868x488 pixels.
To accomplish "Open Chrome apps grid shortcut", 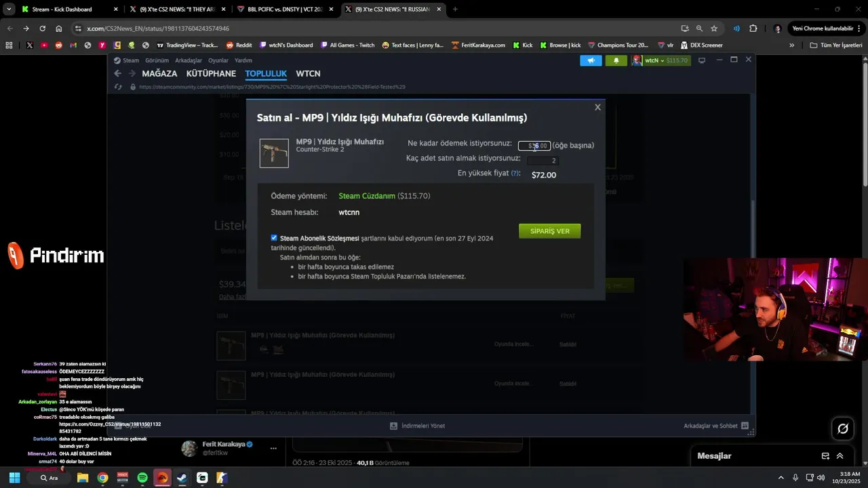I will (9, 45).
